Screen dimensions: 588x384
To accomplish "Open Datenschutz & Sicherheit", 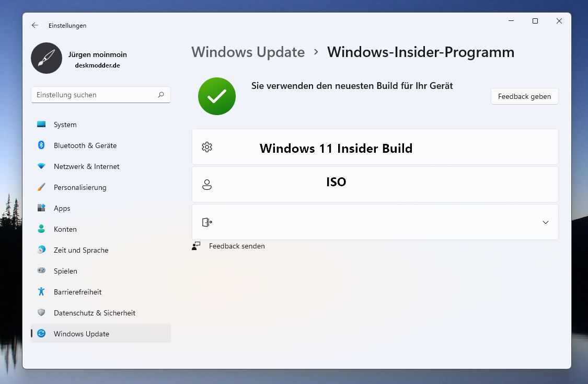I will [100, 313].
